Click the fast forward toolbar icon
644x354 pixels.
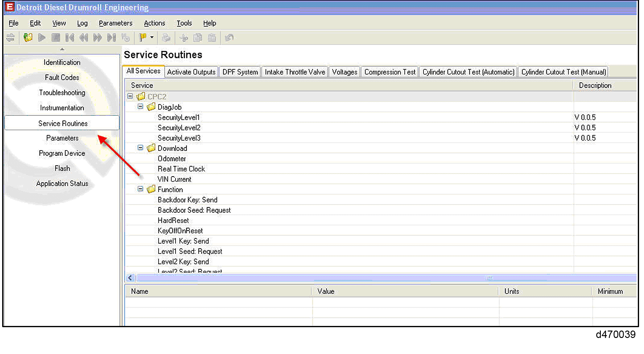tap(97, 38)
